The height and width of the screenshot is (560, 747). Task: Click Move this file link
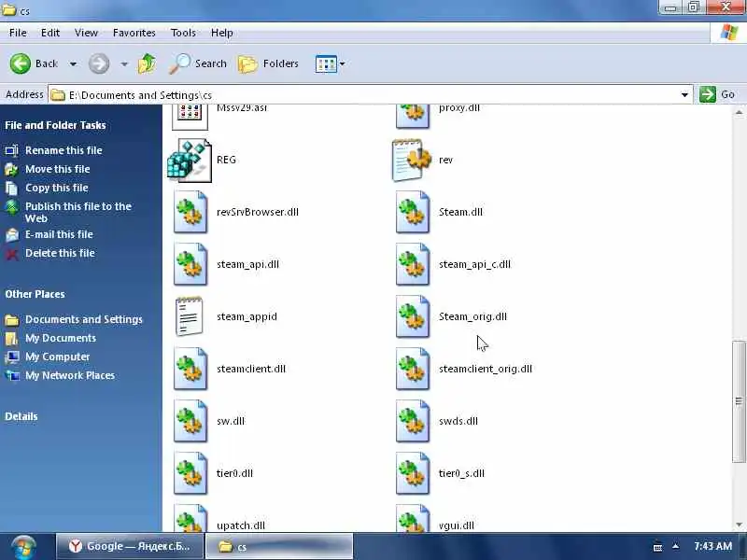(x=57, y=169)
